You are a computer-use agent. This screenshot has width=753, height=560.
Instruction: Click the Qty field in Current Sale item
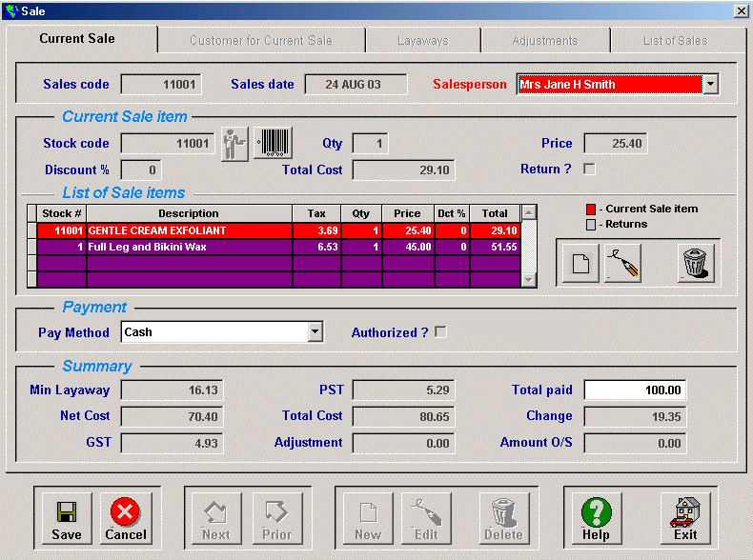pos(370,144)
